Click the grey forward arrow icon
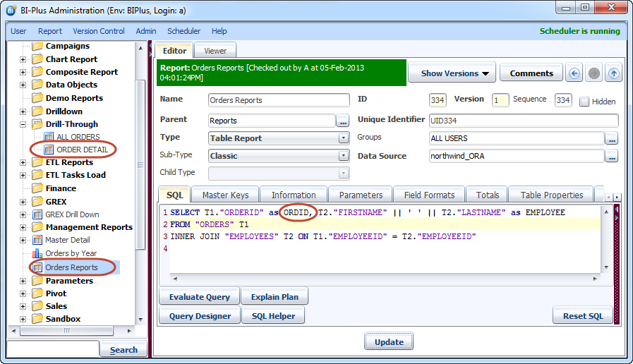Image resolution: width=633 pixels, height=364 pixels. pyautogui.click(x=594, y=73)
